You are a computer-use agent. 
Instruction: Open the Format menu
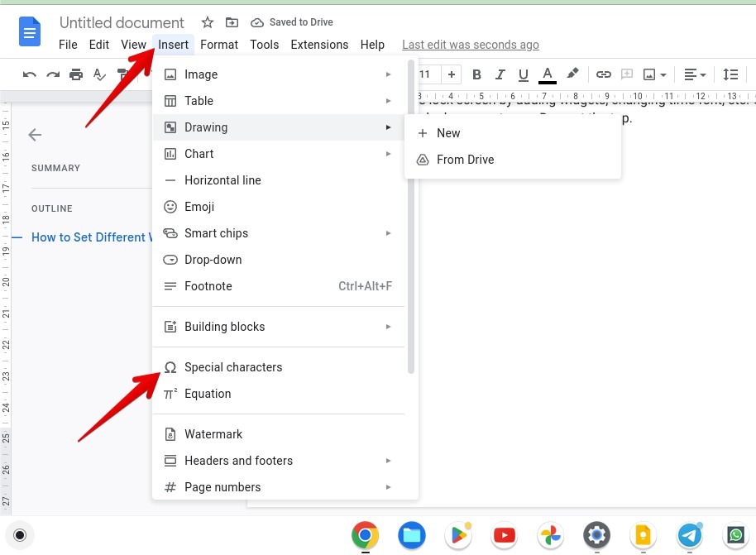(219, 45)
